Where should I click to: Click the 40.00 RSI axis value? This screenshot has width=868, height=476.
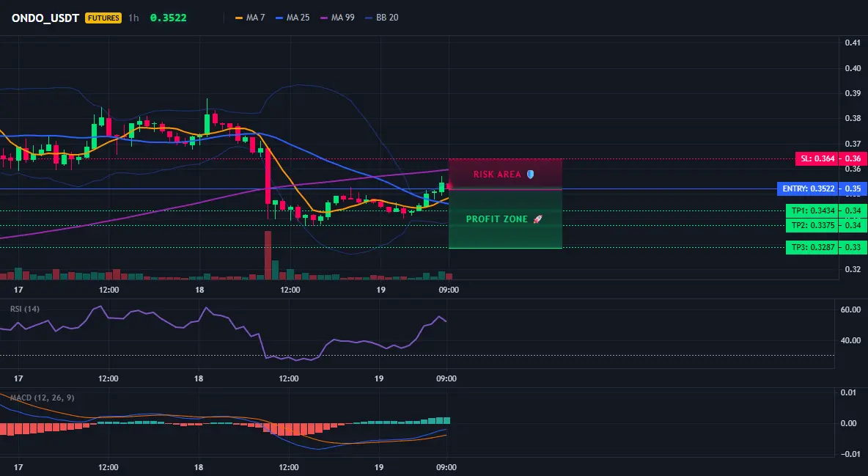(x=850, y=340)
